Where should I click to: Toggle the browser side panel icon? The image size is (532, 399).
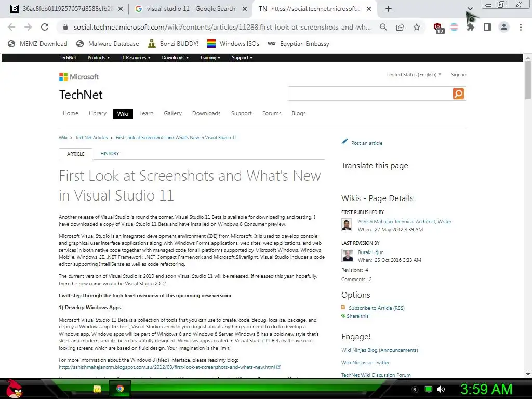[487, 27]
